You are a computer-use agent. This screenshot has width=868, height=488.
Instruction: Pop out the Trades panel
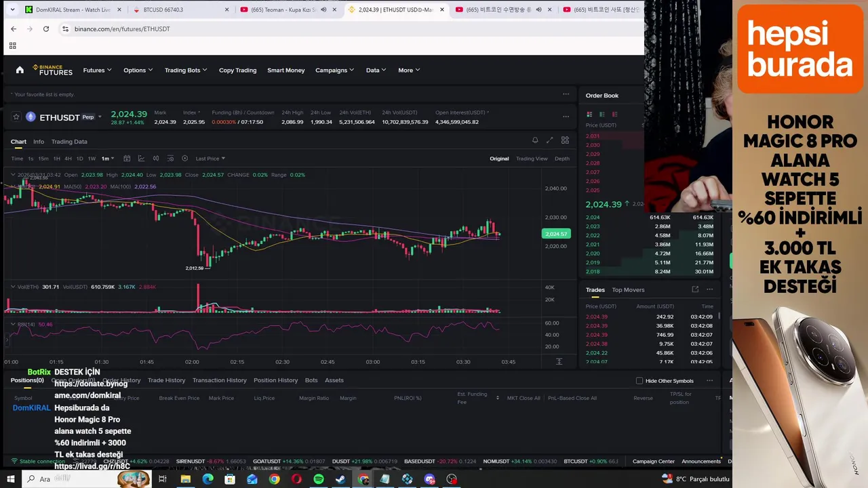coord(695,289)
